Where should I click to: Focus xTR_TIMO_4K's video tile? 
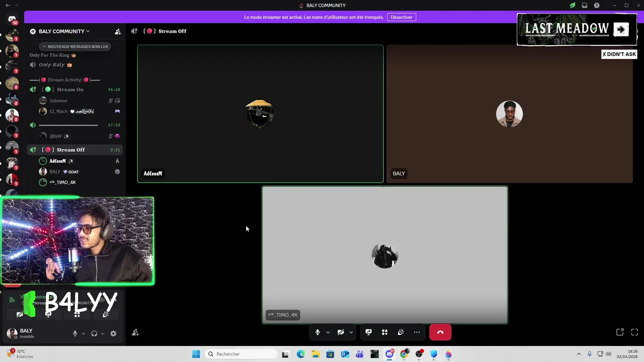[385, 255]
